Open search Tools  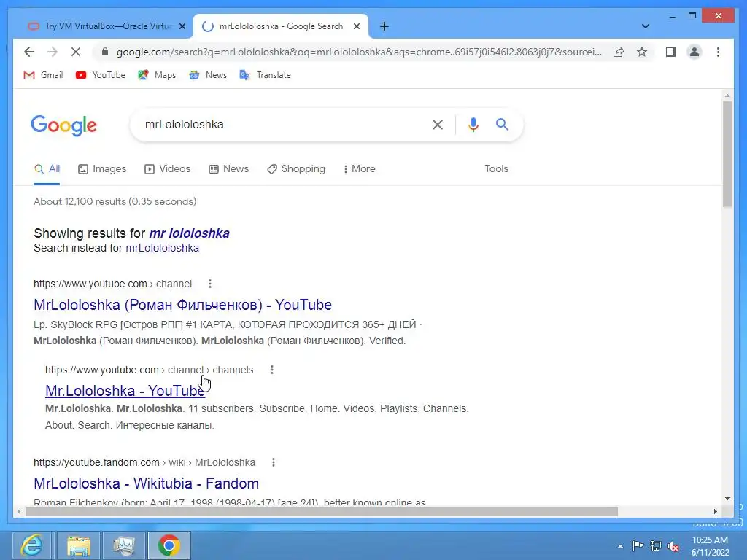[x=496, y=168]
